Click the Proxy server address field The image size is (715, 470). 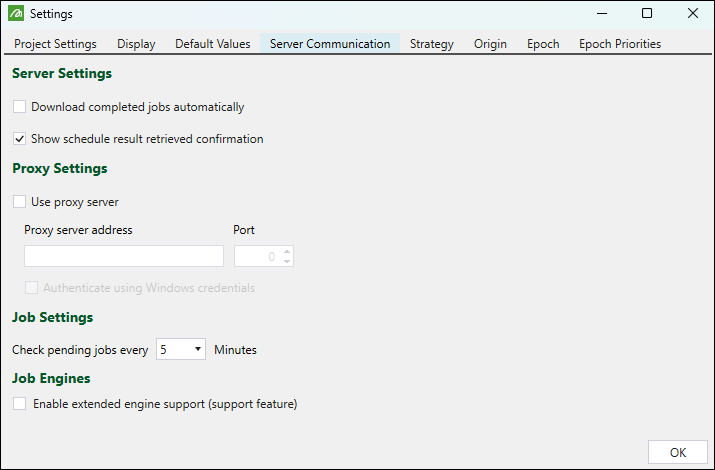pyautogui.click(x=124, y=257)
